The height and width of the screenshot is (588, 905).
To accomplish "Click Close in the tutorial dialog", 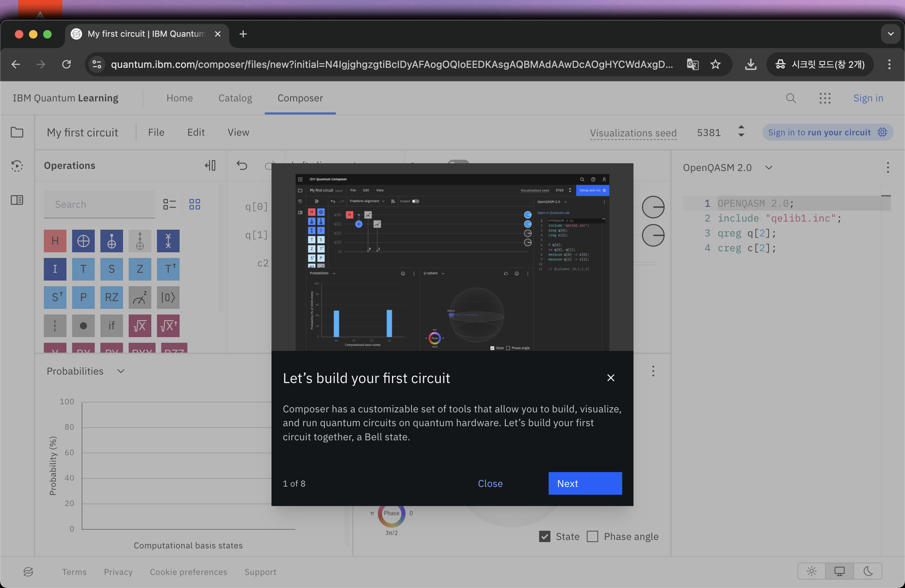I will coord(490,483).
